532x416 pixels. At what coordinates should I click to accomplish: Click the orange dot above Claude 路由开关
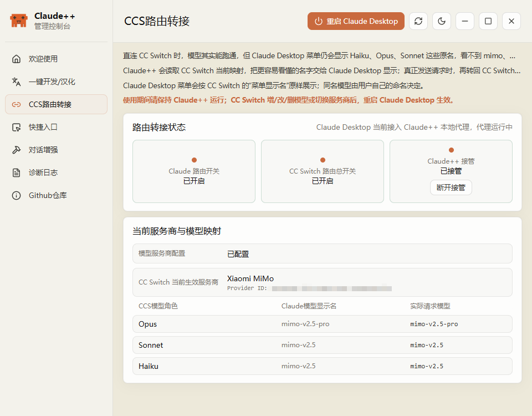pyautogui.click(x=194, y=160)
